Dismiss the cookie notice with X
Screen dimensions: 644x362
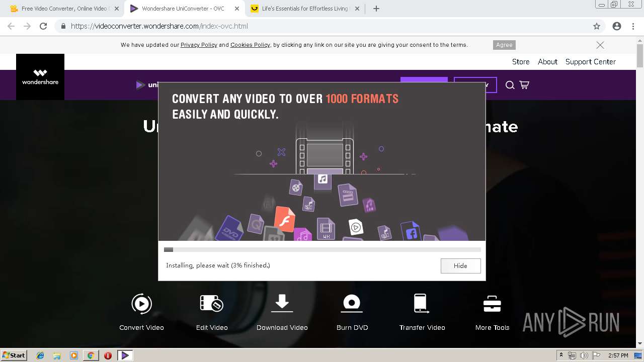pos(600,45)
